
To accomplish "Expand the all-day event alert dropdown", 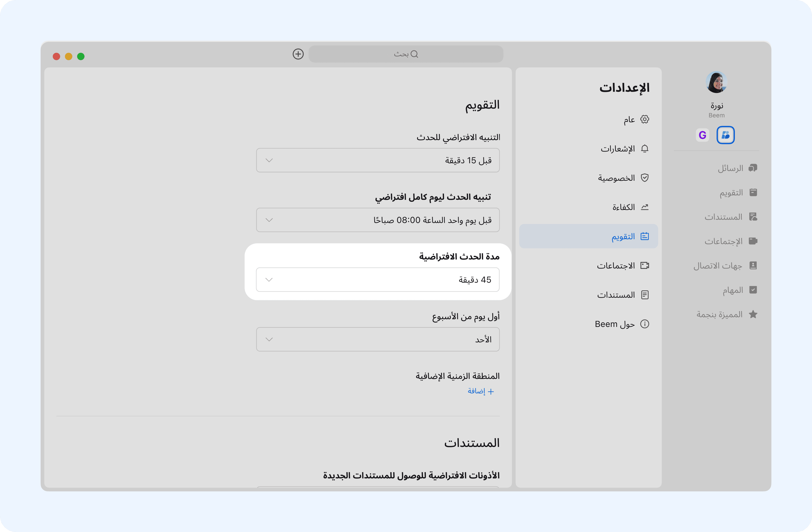I will [378, 220].
